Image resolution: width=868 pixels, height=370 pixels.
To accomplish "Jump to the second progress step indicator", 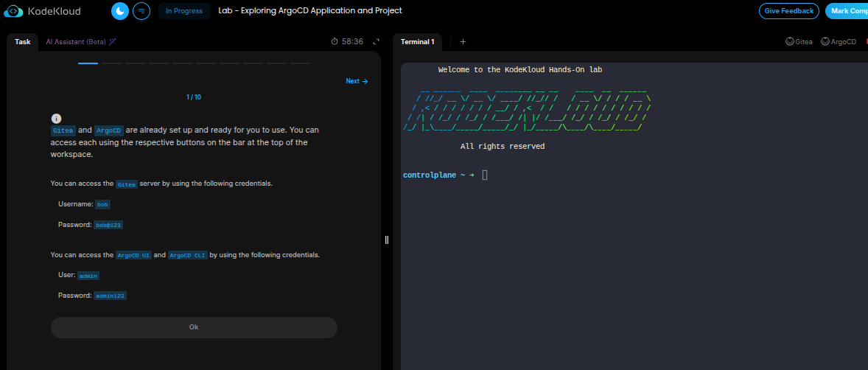I will pyautogui.click(x=111, y=63).
